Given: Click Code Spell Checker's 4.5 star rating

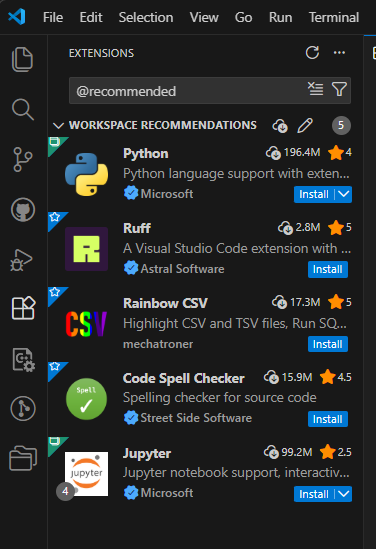Looking at the screenshot, I should [336, 377].
